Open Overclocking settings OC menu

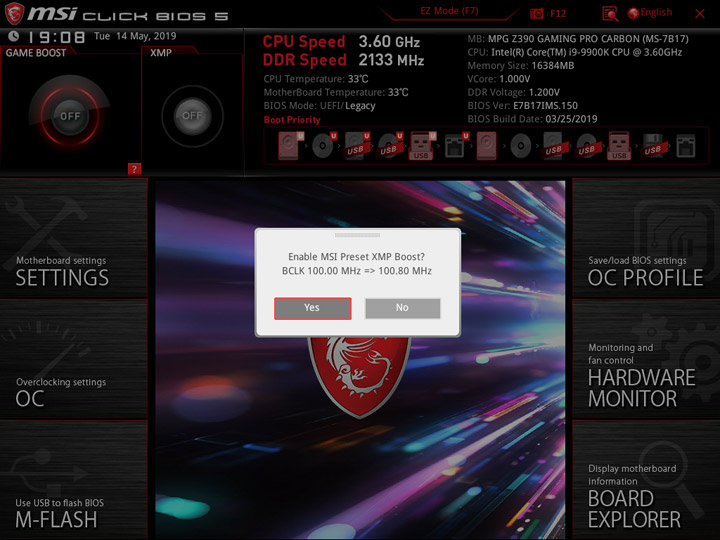(x=73, y=360)
